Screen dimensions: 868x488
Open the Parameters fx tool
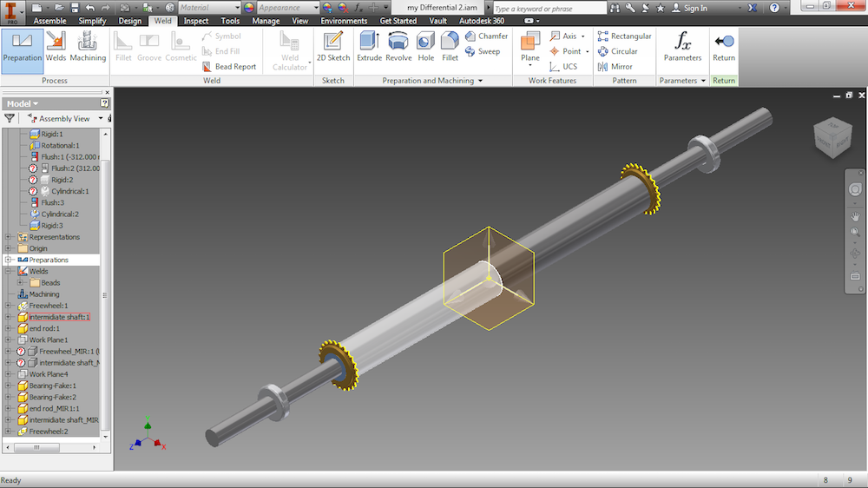click(x=682, y=46)
